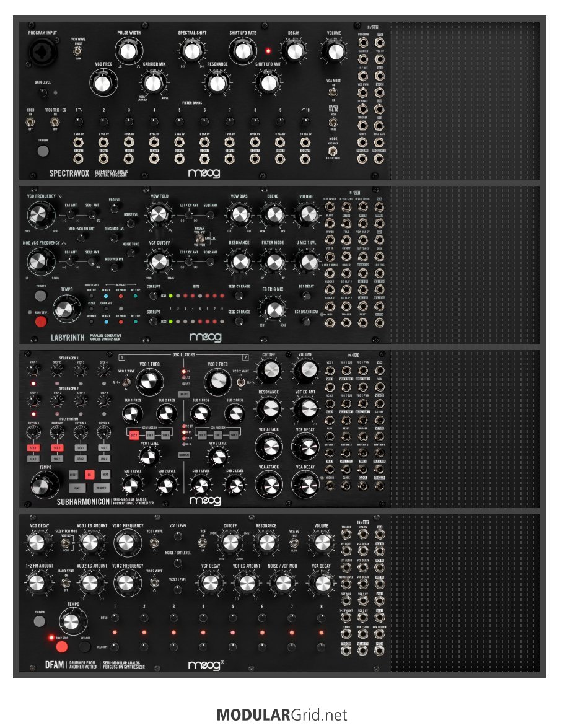Click the Spectravox Volume knob
This screenshot has width=565, height=728.
[x=334, y=51]
